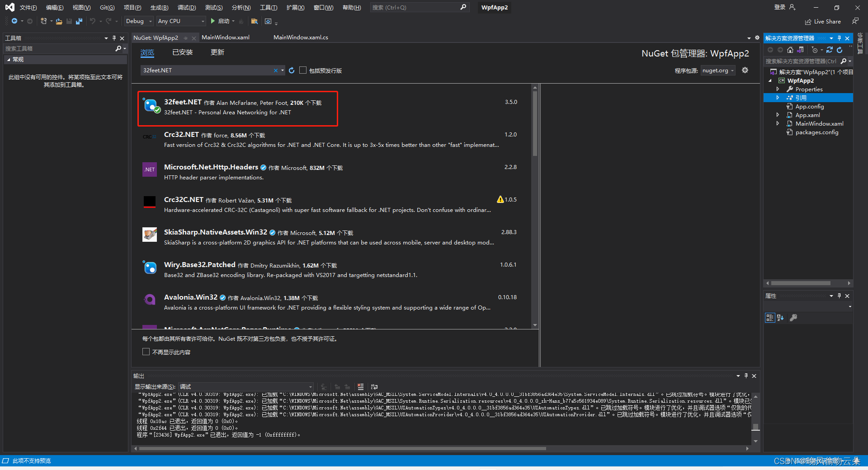Open the 调试(D) debug menu
868x470 pixels.
tap(186, 8)
